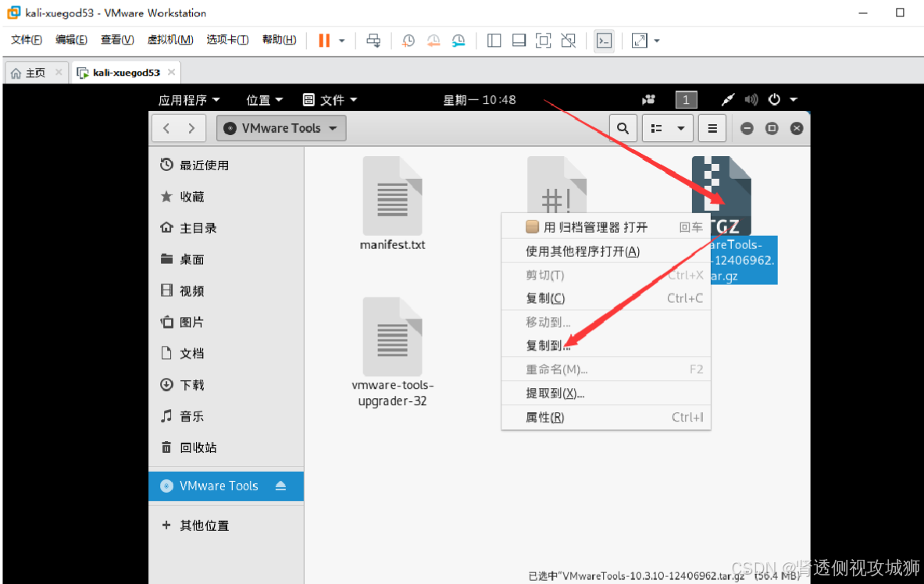Open VMware 选项卡(T) menu
Screen dimensions: 924x584
click(227, 40)
